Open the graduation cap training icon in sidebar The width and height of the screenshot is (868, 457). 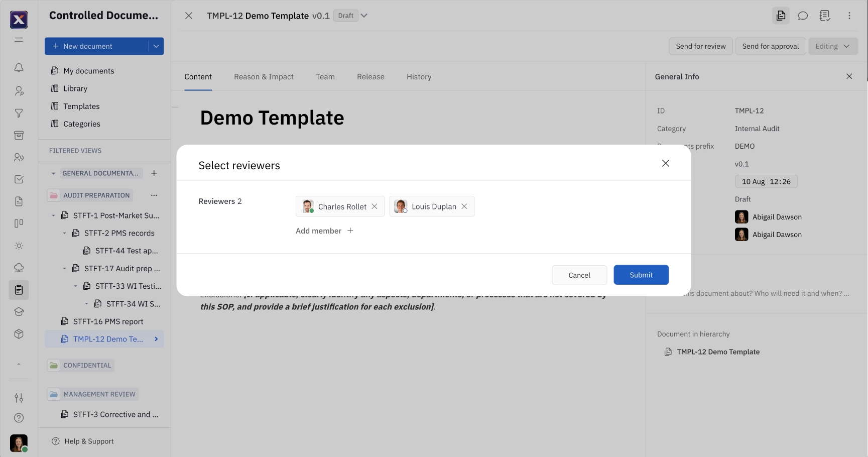click(19, 311)
